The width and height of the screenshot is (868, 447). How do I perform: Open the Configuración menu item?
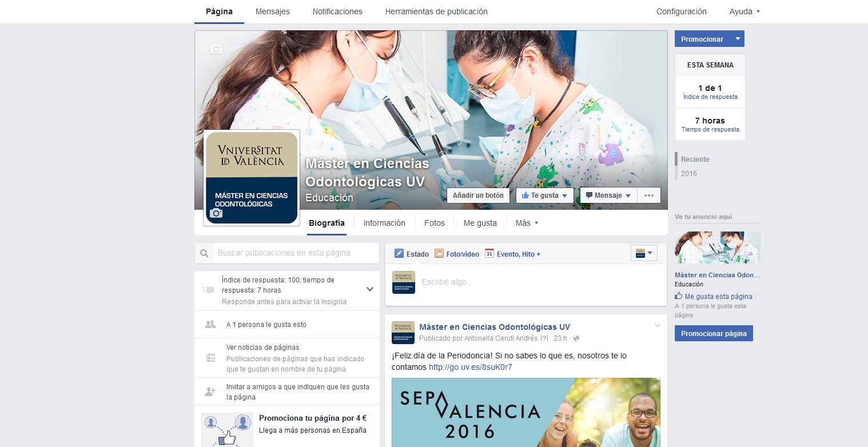point(682,11)
